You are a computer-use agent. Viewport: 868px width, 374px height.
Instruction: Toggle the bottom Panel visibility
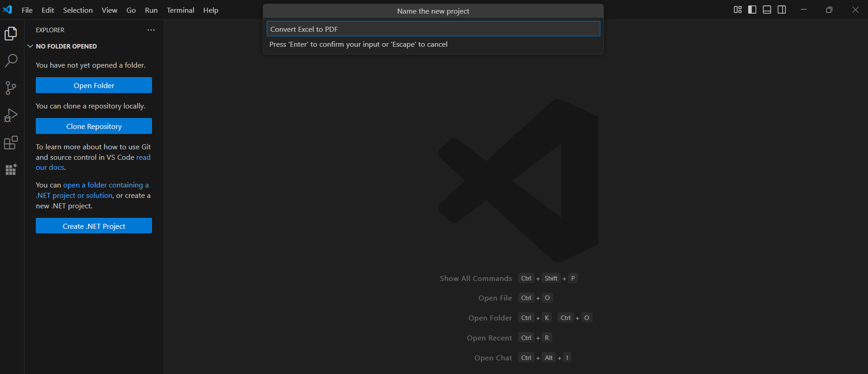click(x=767, y=10)
